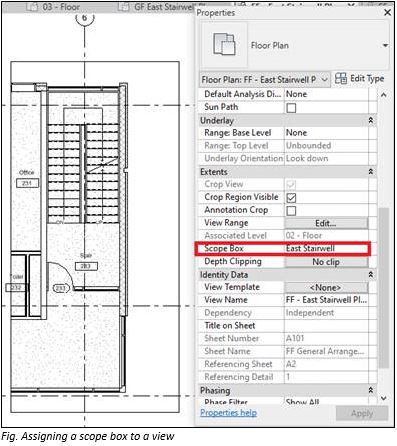Click the View Range Edit button
397x446 pixels.
point(326,223)
